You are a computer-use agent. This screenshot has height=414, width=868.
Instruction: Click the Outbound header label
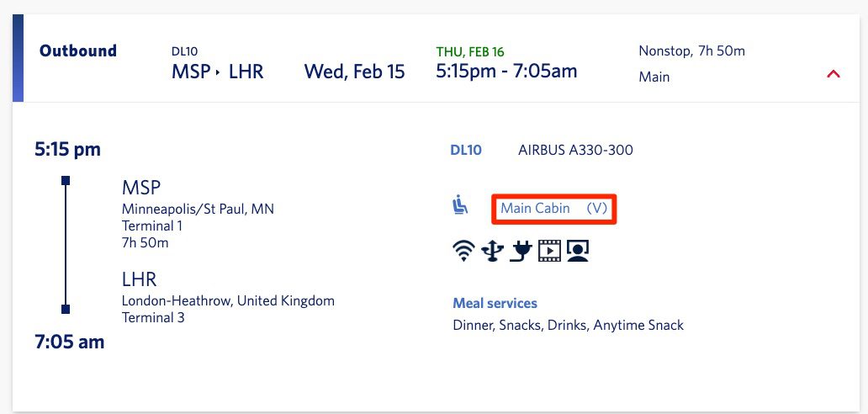[78, 51]
